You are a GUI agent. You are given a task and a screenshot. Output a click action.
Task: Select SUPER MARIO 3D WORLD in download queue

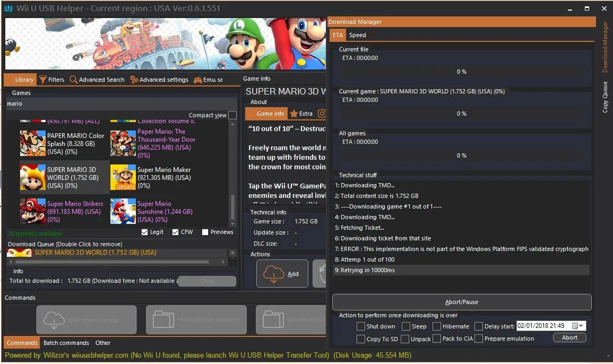pos(117,253)
